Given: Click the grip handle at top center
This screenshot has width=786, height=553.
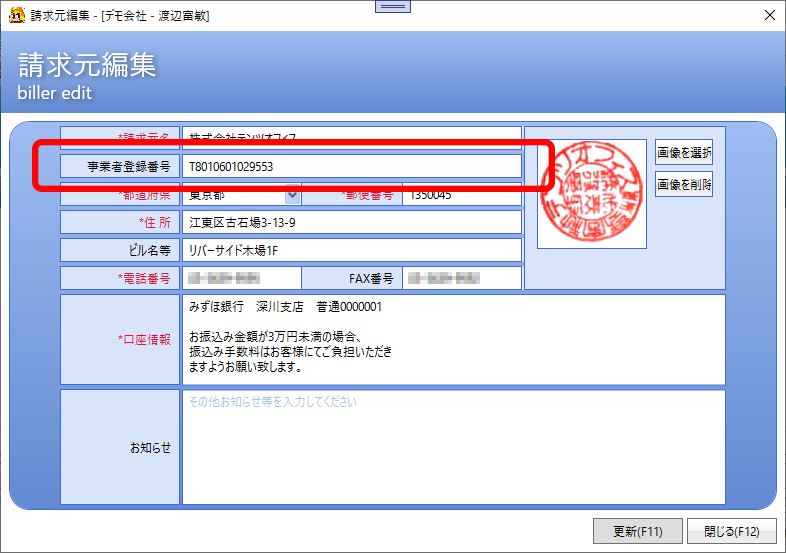Looking at the screenshot, I should click(393, 7).
